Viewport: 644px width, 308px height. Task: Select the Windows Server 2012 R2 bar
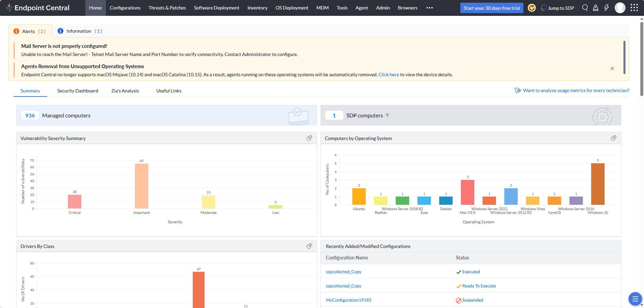pos(511,196)
